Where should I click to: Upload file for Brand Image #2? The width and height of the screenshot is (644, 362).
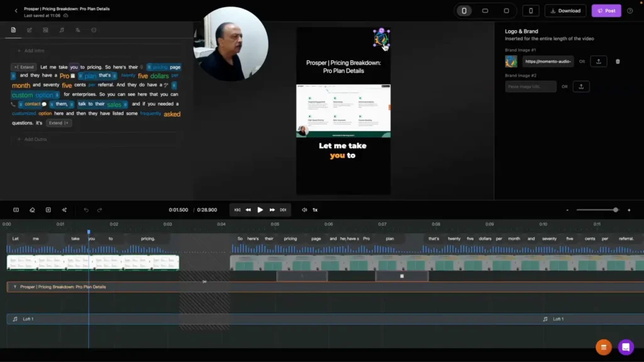point(581,87)
